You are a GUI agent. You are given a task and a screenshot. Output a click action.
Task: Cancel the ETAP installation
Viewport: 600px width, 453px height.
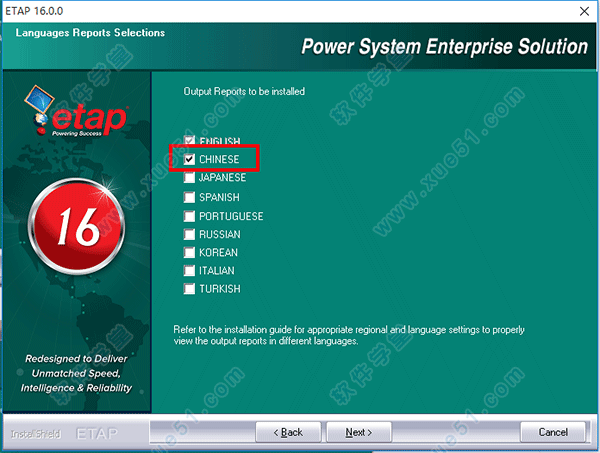(553, 432)
